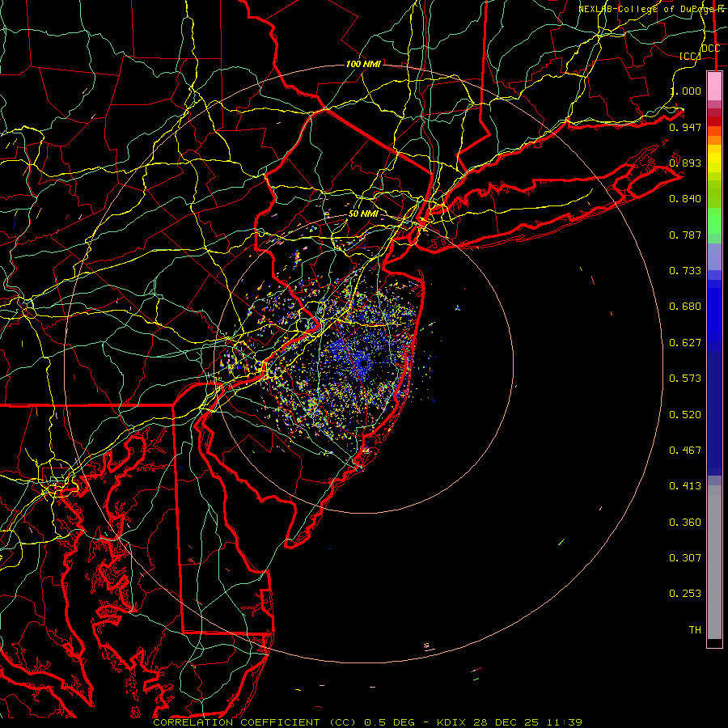Click the 0.733 legend value
The width and height of the screenshot is (728, 728).
[x=685, y=271]
